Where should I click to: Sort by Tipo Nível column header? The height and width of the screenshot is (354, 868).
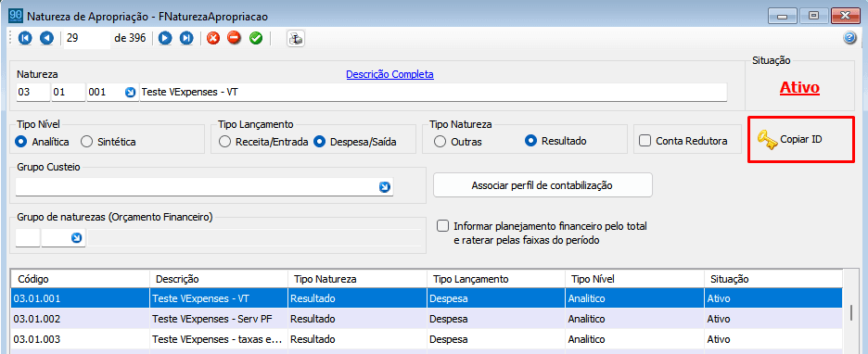(634, 279)
